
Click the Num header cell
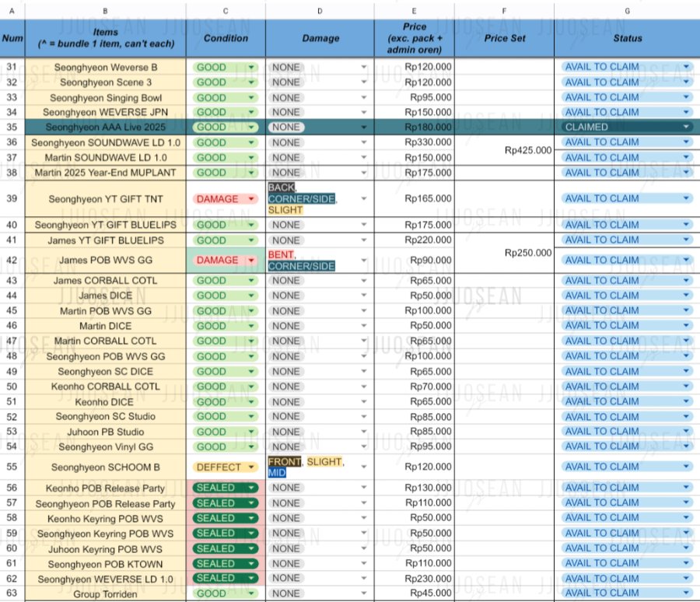12,38
